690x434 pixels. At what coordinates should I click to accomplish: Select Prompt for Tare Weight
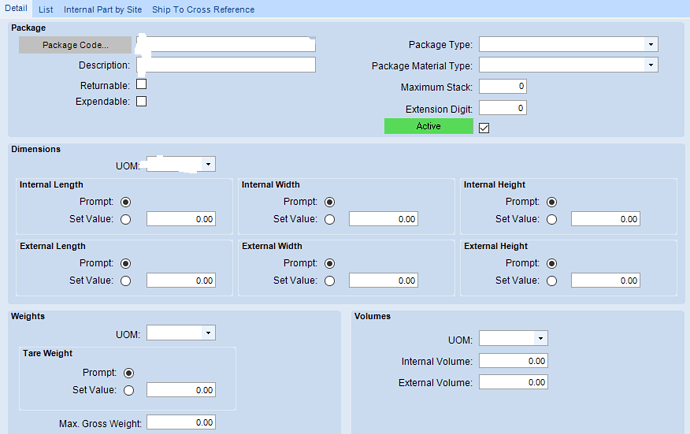(128, 373)
